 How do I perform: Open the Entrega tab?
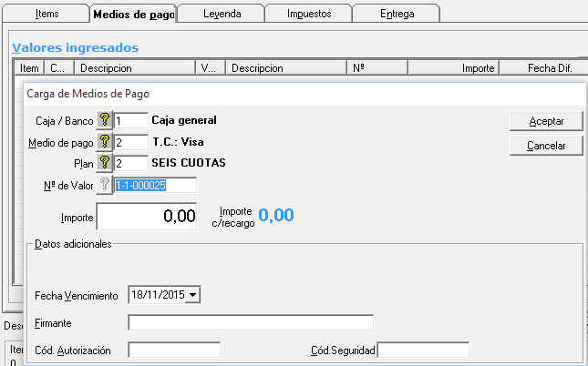[397, 14]
